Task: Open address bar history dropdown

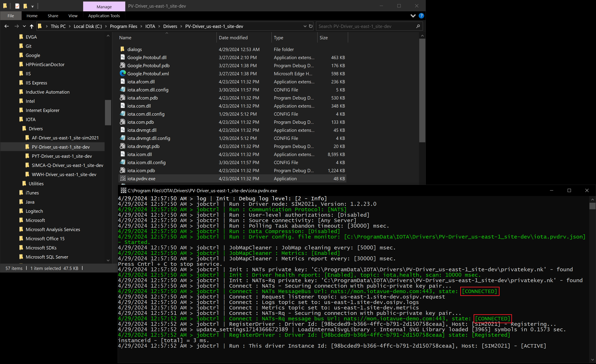Action: (x=305, y=26)
